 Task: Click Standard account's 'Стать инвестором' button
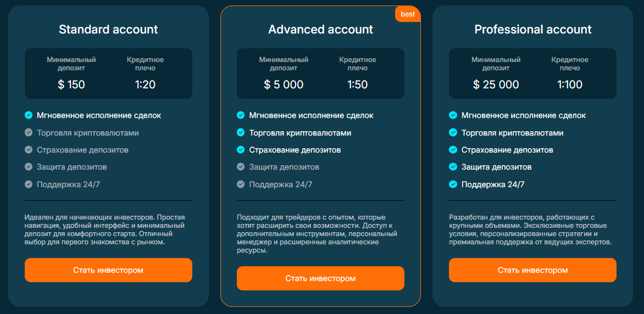point(108,270)
